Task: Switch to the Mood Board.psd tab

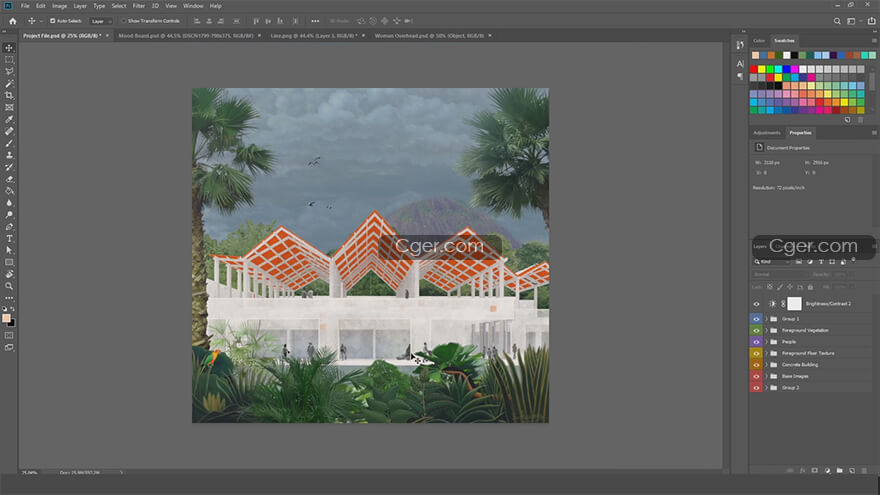Action: tap(186, 35)
